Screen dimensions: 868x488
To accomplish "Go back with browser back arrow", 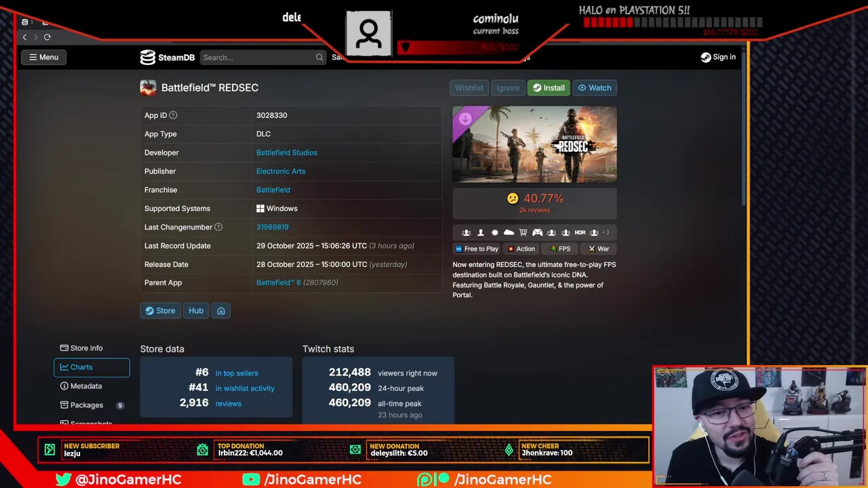I will pos(24,37).
